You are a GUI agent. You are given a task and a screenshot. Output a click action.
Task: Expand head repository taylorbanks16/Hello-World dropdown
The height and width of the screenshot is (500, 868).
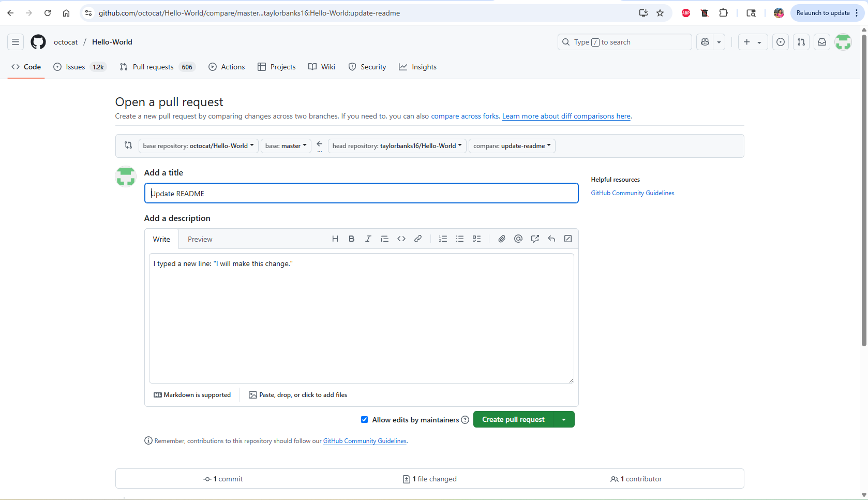[x=397, y=146]
